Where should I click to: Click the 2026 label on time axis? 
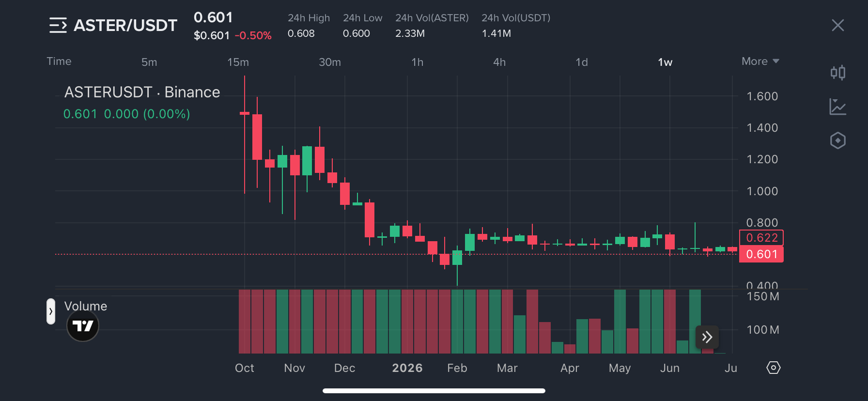click(407, 368)
